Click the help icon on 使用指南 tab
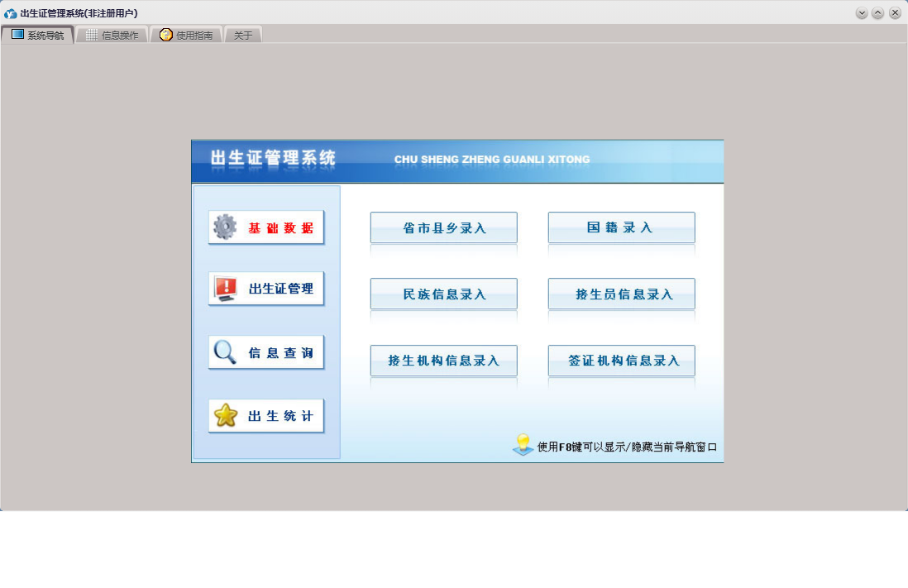908x588 pixels. (165, 35)
